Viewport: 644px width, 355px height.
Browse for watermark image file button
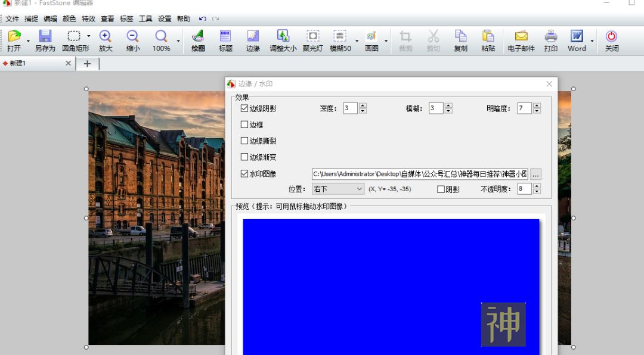click(x=535, y=174)
